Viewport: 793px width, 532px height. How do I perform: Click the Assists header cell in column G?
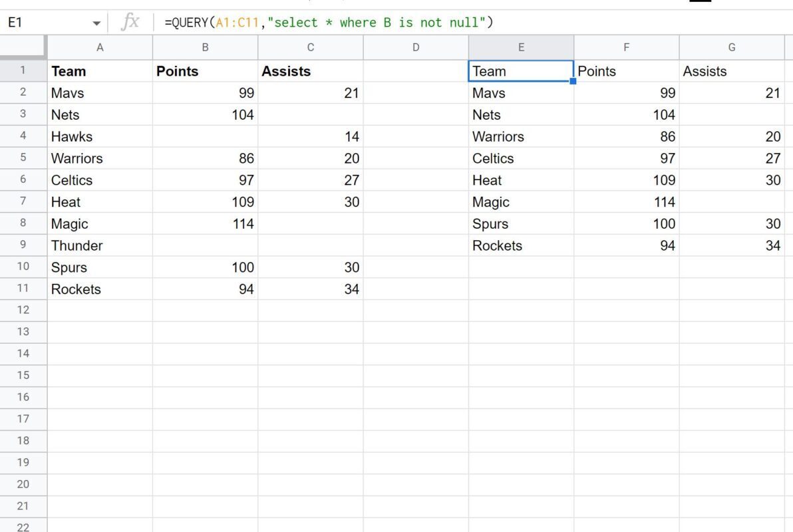[732, 71]
